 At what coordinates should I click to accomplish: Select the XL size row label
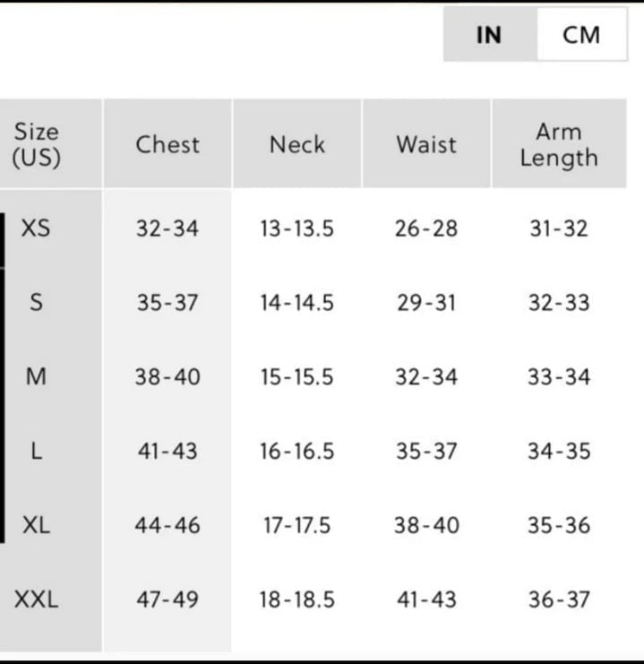point(36,525)
